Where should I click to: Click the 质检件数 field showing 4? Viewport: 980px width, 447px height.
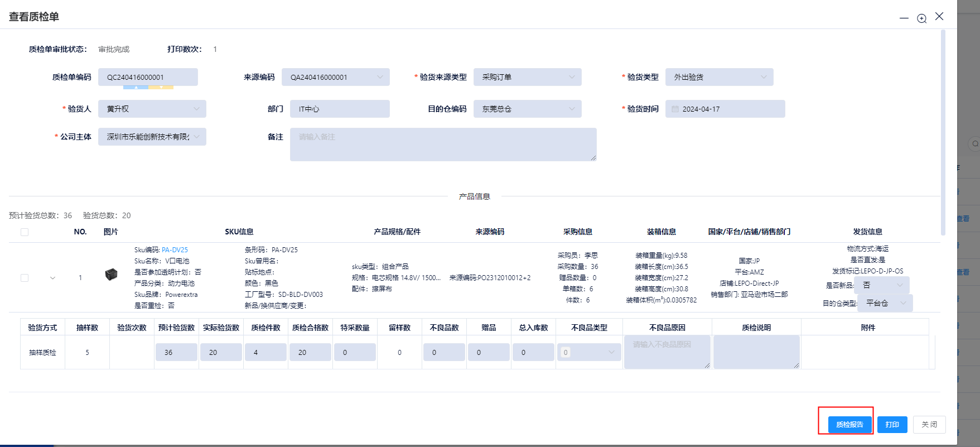[x=265, y=352]
